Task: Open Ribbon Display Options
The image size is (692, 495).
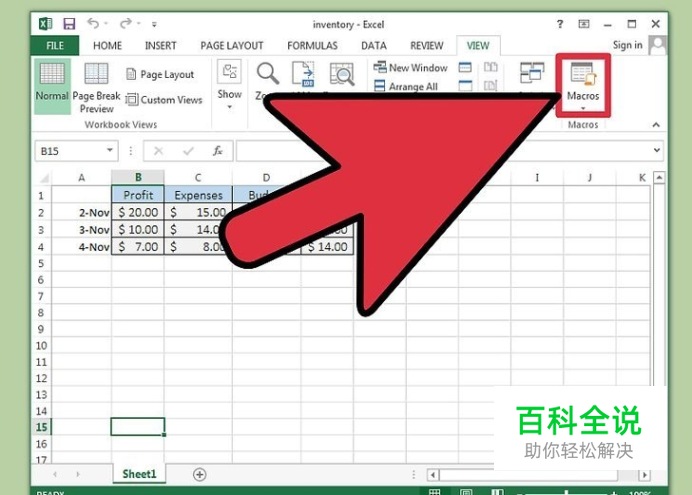Action: pyautogui.click(x=583, y=24)
